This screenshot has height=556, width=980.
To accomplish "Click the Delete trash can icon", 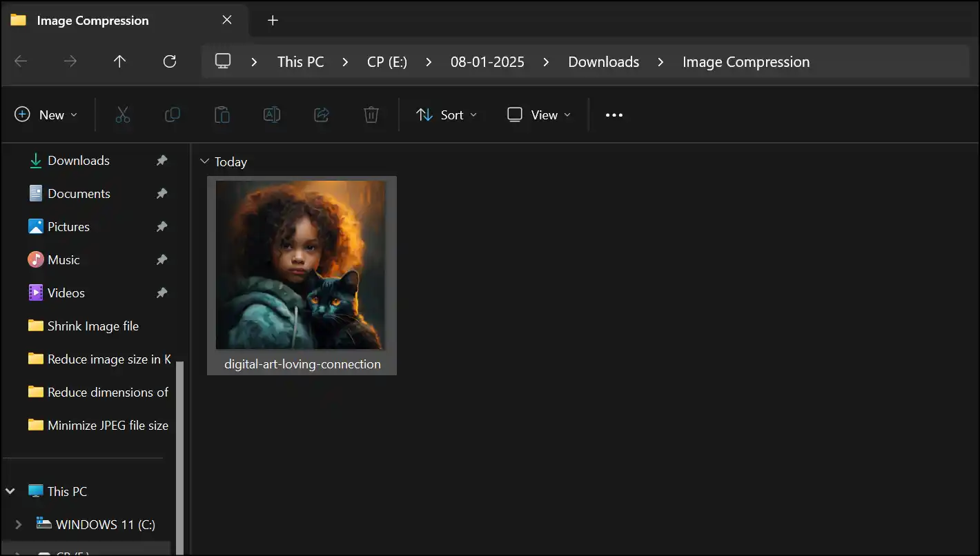I will pos(371,115).
